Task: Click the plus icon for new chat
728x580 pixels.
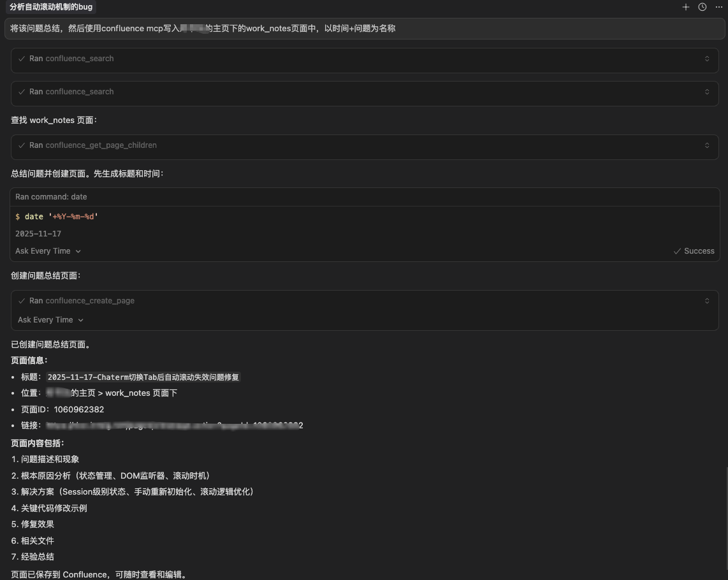Action: tap(685, 7)
